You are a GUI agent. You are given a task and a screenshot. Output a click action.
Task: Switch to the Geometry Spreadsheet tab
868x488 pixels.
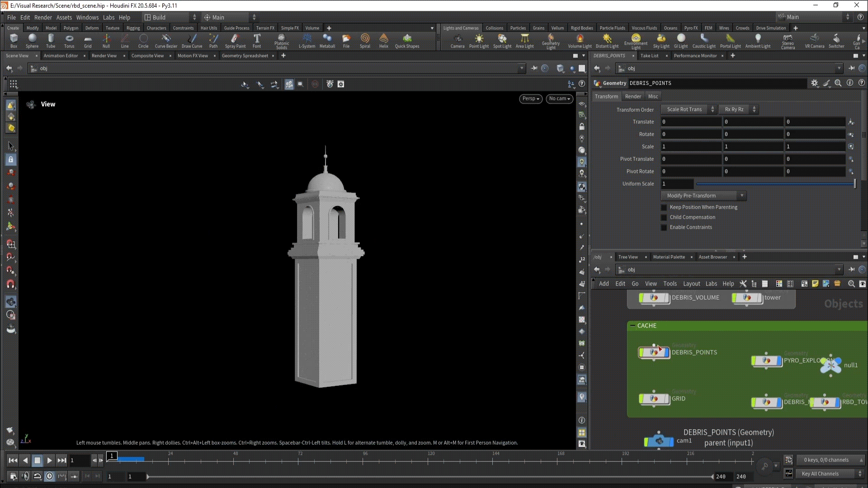[x=245, y=56]
